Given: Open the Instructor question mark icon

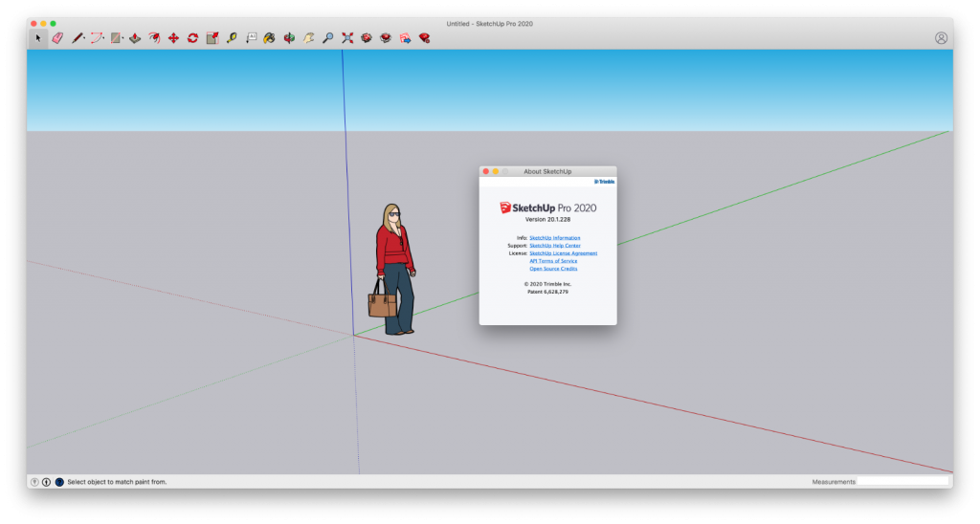Looking at the screenshot, I should pos(59,482).
